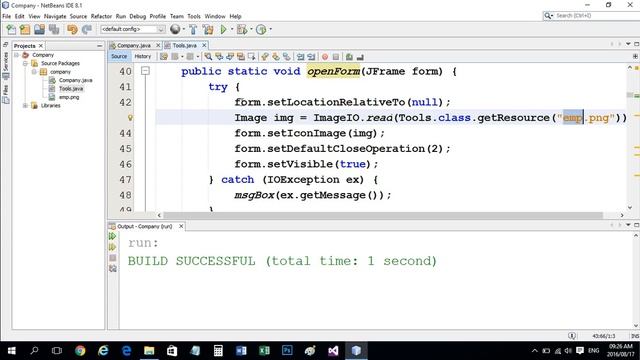Viewport: 640px width, 360px height.
Task: Click the Debug Project toolbar icon
Action: pyautogui.click(x=241, y=29)
